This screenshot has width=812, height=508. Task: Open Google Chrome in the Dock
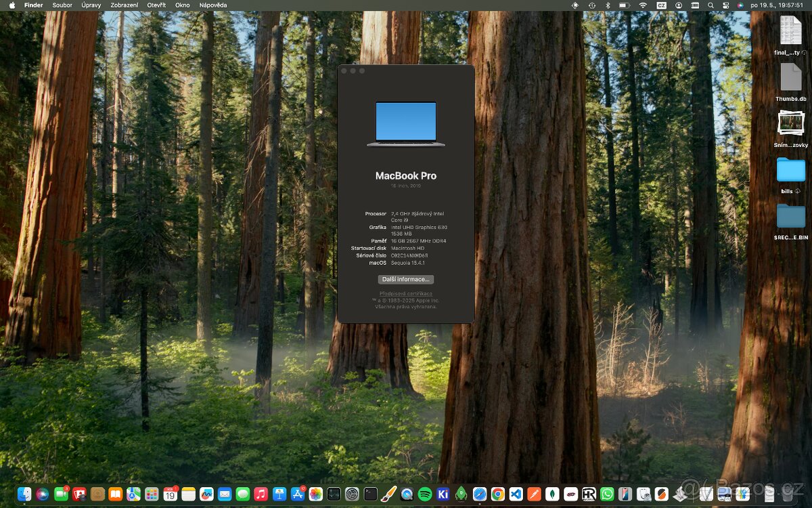pos(497,494)
